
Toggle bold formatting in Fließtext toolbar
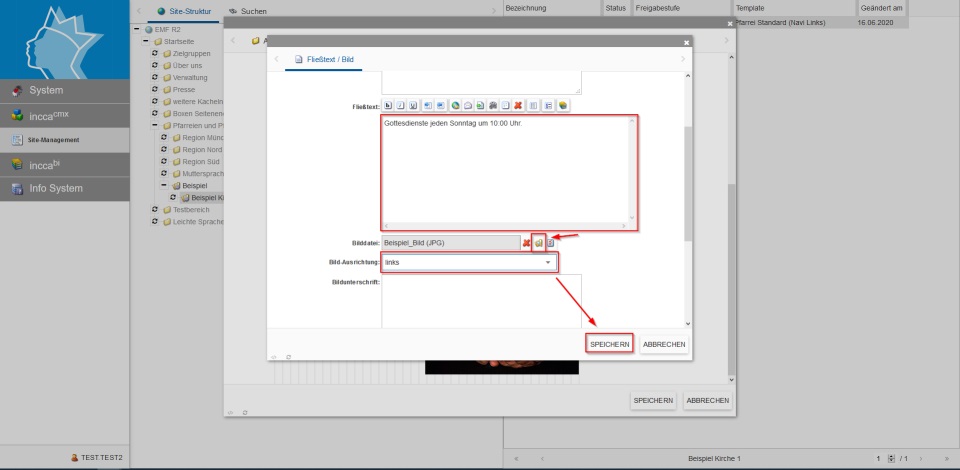click(x=388, y=105)
